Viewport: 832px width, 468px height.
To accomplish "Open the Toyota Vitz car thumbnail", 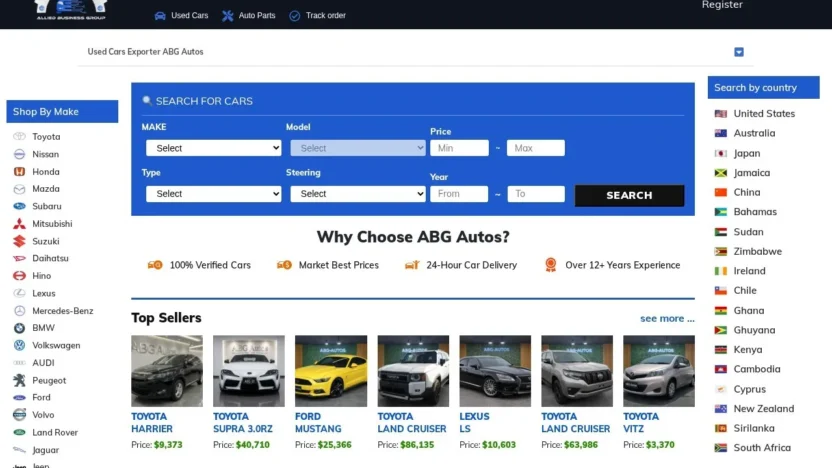I will (x=658, y=371).
